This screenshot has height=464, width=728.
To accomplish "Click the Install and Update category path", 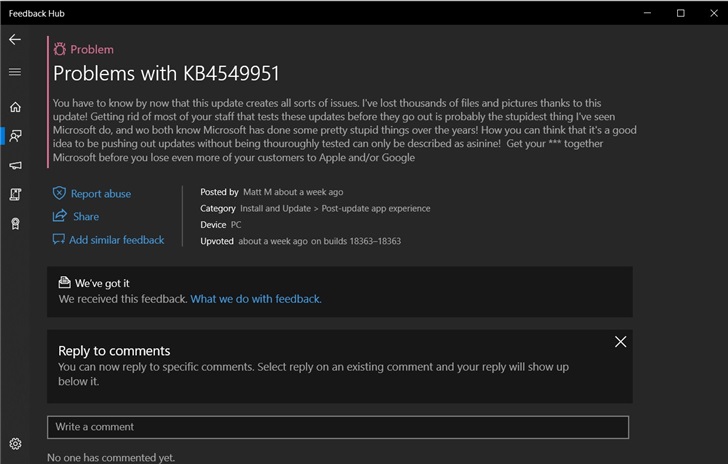I will [335, 209].
